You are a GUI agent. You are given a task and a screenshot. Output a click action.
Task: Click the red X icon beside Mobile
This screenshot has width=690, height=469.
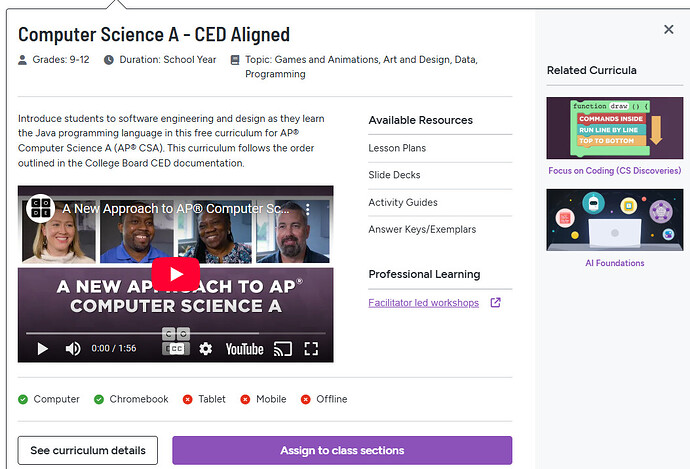click(x=245, y=399)
